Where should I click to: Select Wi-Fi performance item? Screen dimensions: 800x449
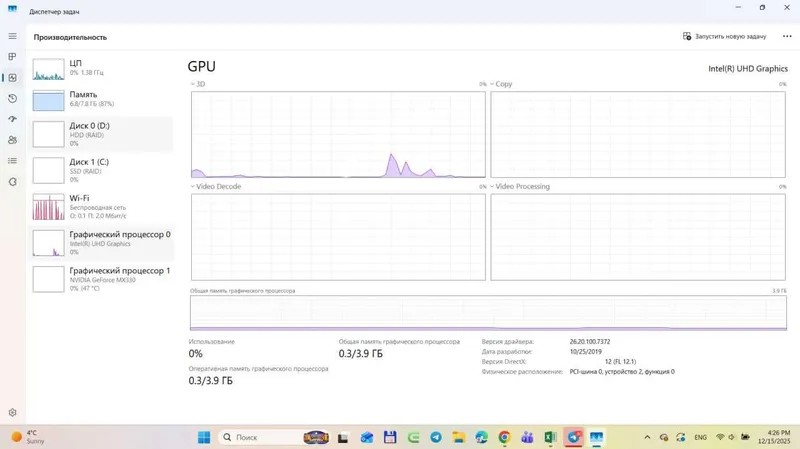tap(101, 207)
